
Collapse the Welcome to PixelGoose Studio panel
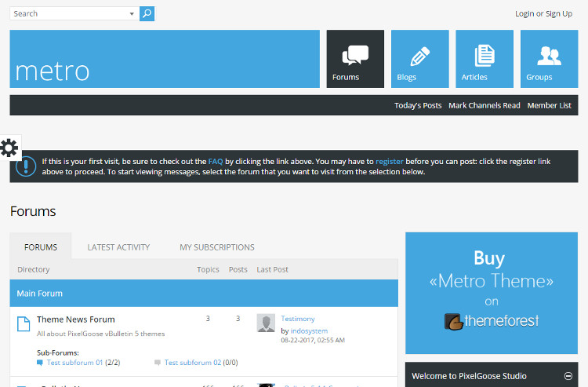click(x=568, y=376)
